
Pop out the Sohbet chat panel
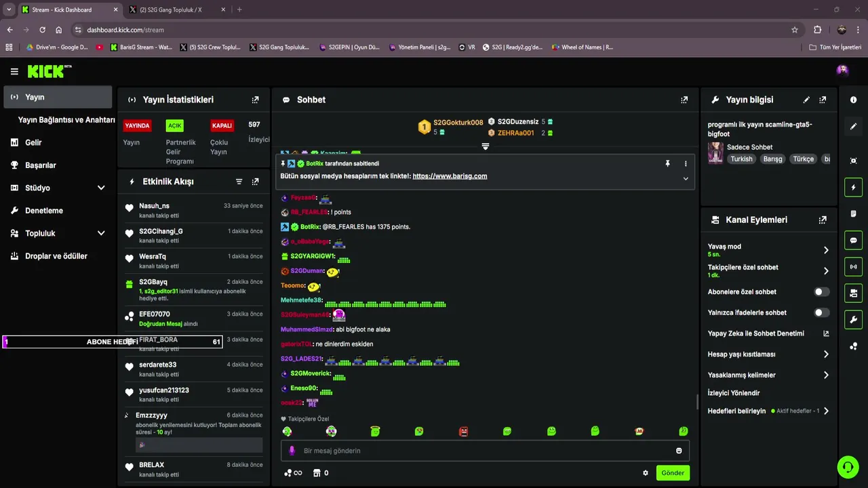(x=684, y=100)
